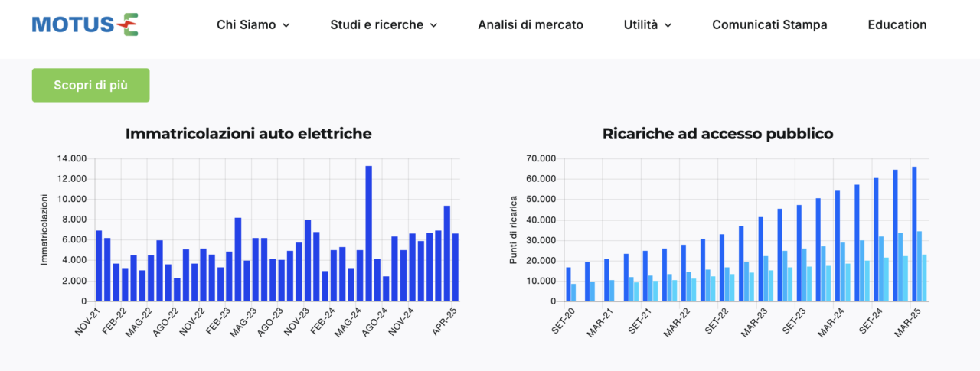Viewport: 980px width, 371px height.
Task: Open the Studi e ricerche menu
Action: 377,24
